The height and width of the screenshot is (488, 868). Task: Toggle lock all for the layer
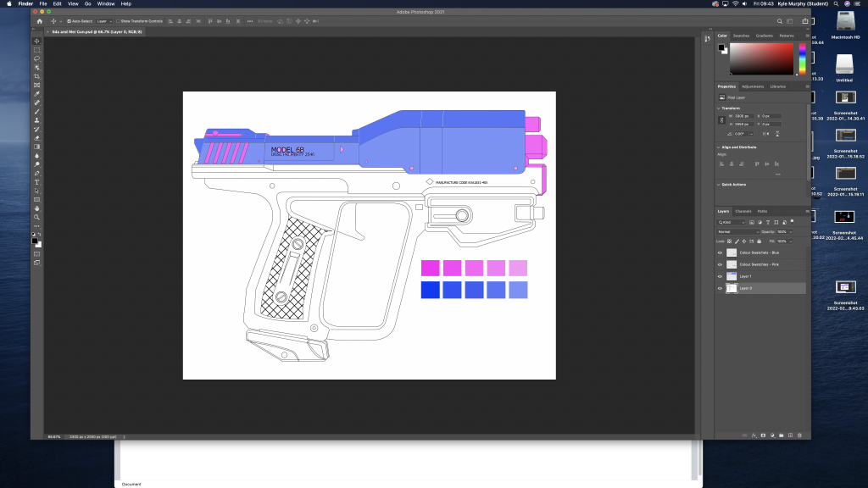759,241
